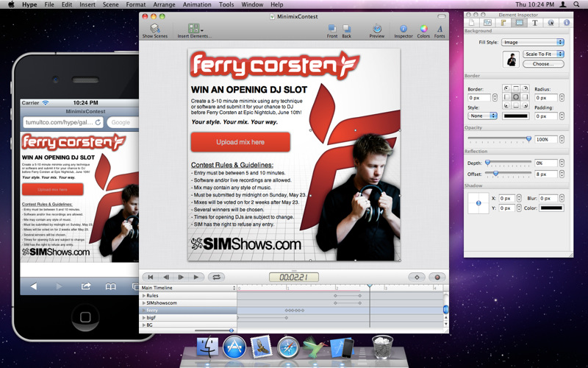This screenshot has height=368, width=588.
Task: Expand the Rules timeline layer
Action: [143, 295]
